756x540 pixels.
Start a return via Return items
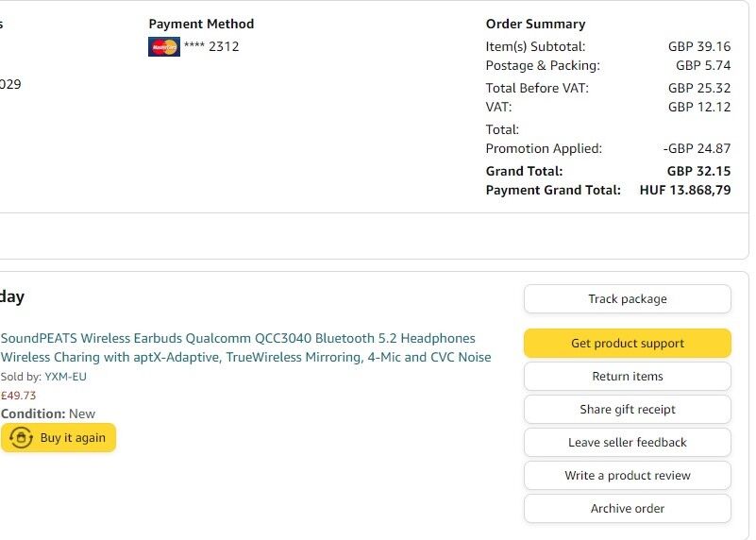click(x=627, y=377)
